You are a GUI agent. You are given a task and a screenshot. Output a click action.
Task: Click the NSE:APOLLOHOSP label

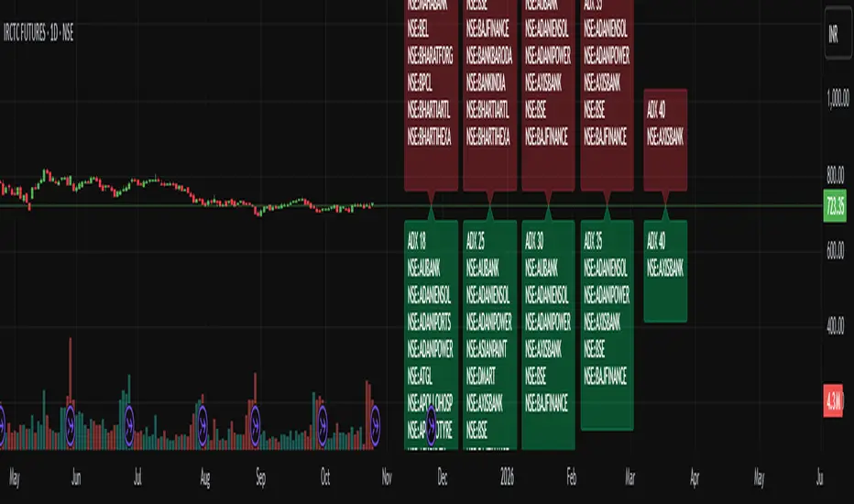click(x=431, y=403)
